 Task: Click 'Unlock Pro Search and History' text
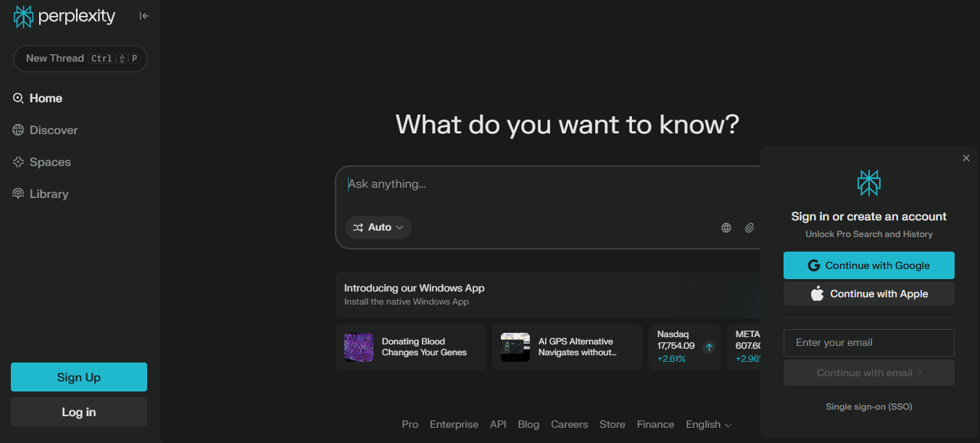pos(869,234)
